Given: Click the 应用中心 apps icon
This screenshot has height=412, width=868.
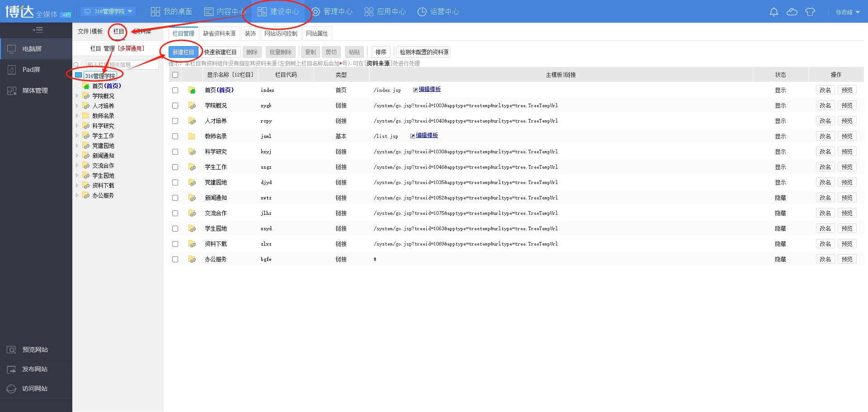Looking at the screenshot, I should pos(369,12).
